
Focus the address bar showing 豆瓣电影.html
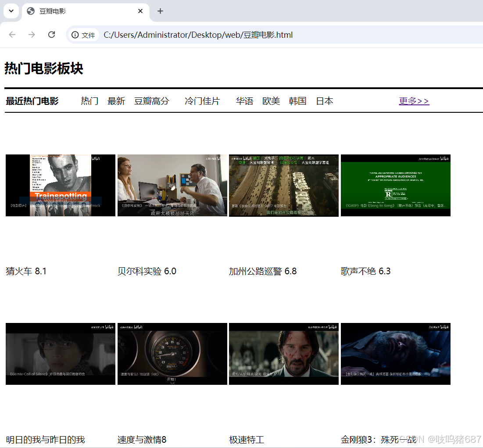(x=198, y=35)
